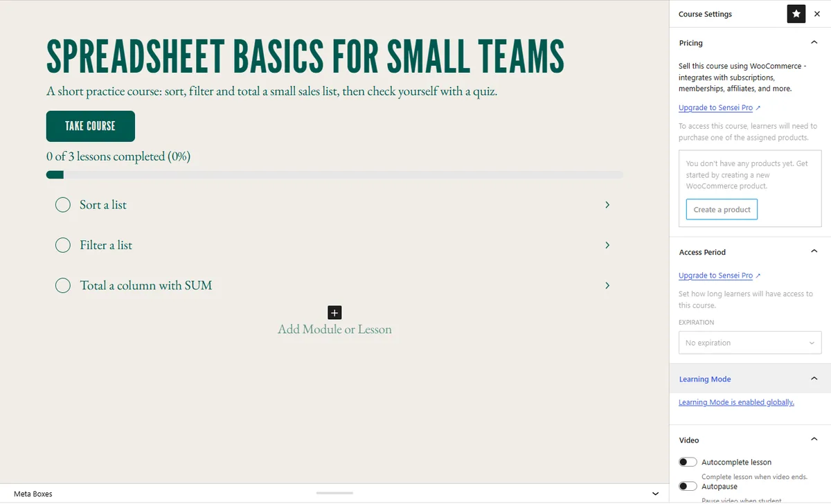Toggle the Autopause switch
The height and width of the screenshot is (504, 831).
(x=688, y=486)
